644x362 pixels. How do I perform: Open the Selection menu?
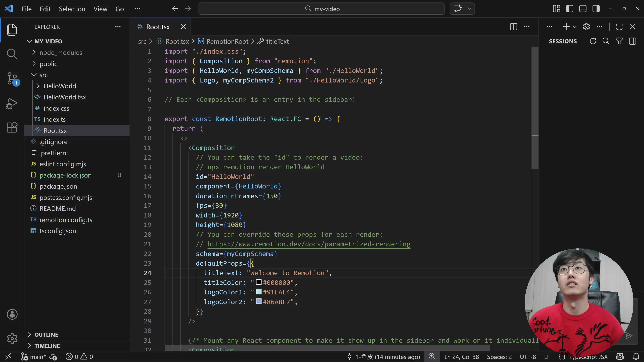click(x=72, y=9)
